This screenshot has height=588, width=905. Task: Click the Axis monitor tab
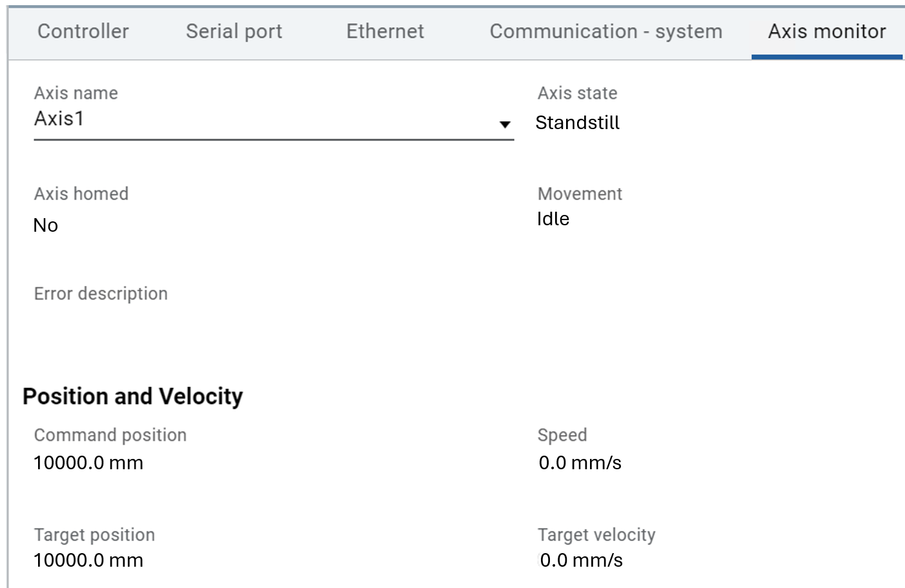(x=826, y=31)
